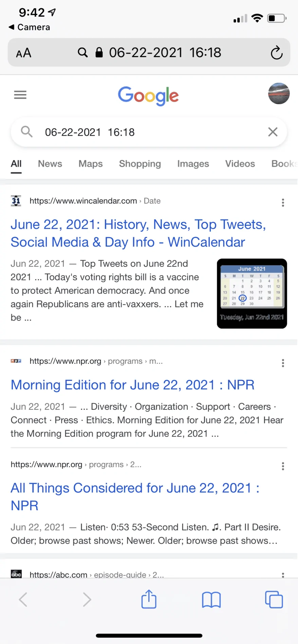
Task: Open June 22, 2021 WinCalendar result link
Action: click(x=138, y=233)
